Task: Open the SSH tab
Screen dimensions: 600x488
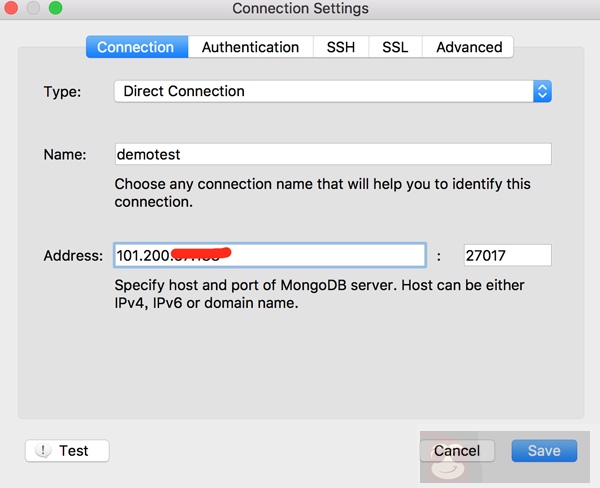Action: click(340, 47)
